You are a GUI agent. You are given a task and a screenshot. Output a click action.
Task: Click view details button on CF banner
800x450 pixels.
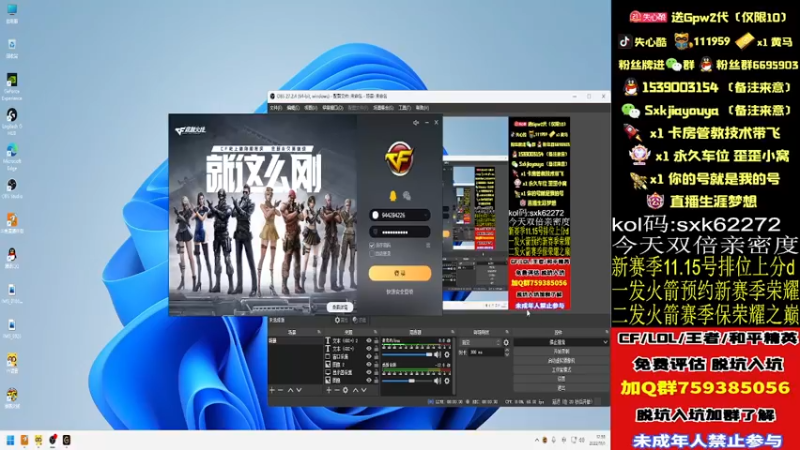click(340, 307)
